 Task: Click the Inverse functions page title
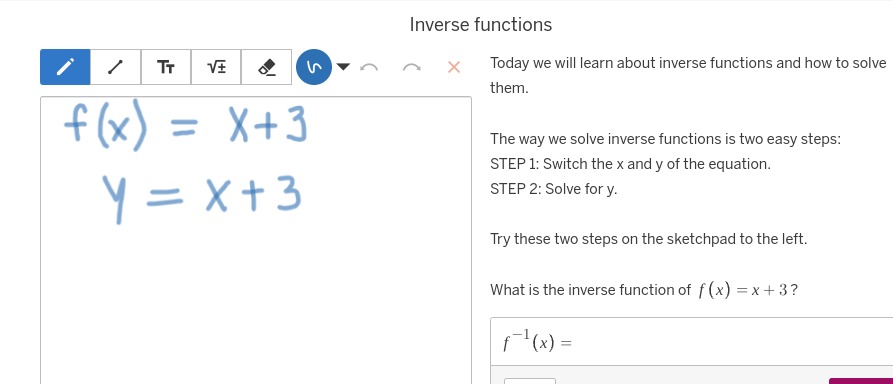(x=481, y=24)
